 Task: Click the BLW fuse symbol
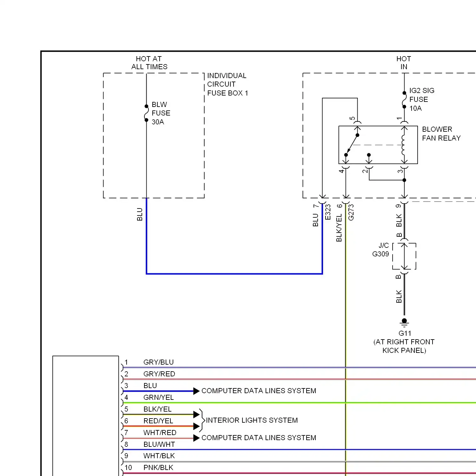click(146, 113)
